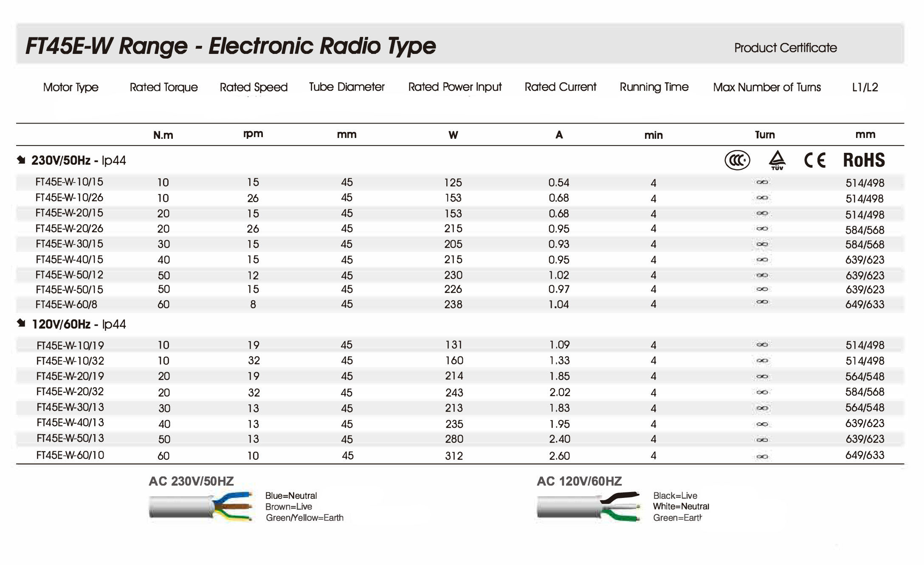Click the CE certification mark
924x565 pixels.
pos(815,160)
